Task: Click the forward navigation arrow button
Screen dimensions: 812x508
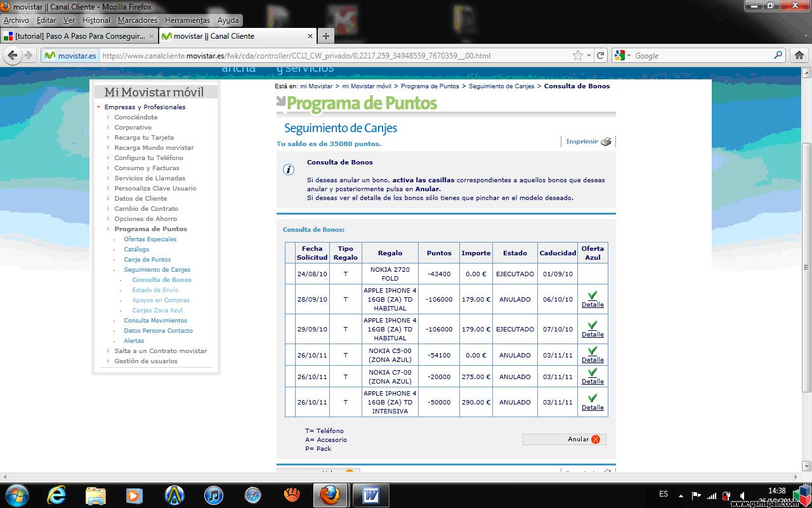Action: 29,55
